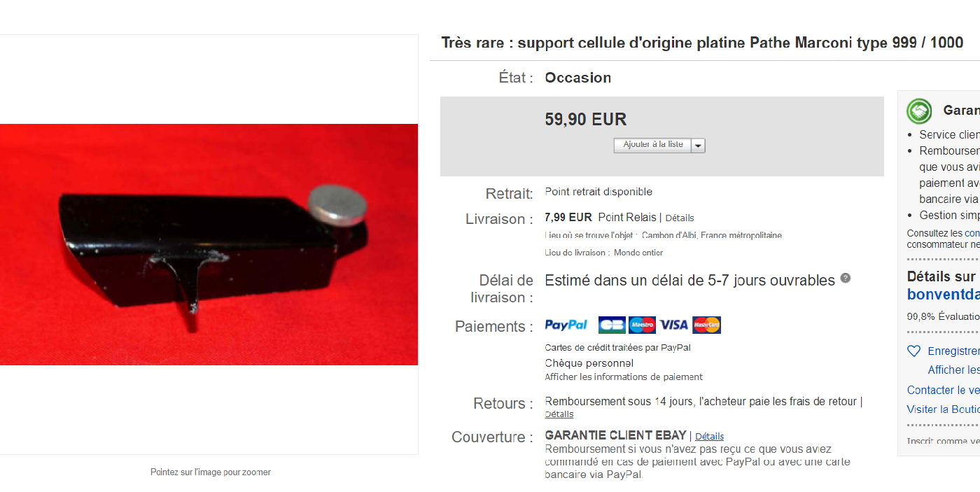The height and width of the screenshot is (492, 980).
Task: Click the Carte Bleue CB icon
Action: pyautogui.click(x=612, y=325)
